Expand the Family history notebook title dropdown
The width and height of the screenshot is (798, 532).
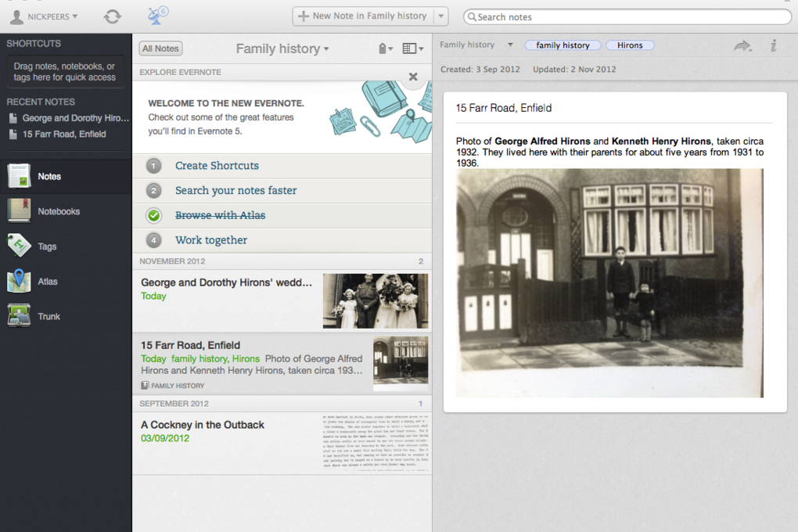tap(326, 49)
